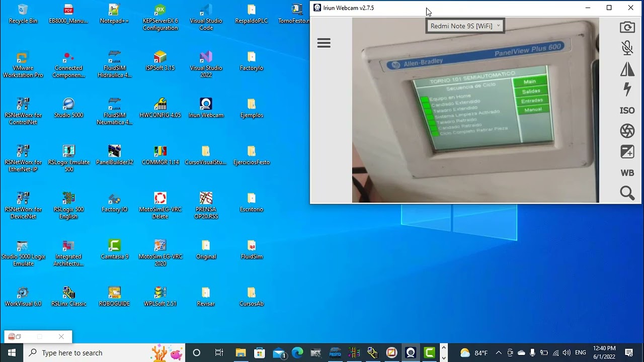
Task: Click the volume icon in system tray
Action: [x=567, y=353]
